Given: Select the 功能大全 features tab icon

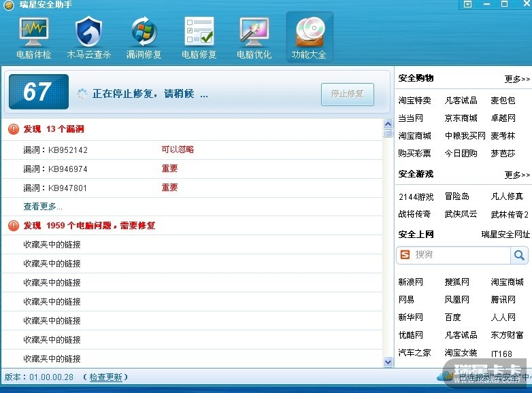Looking at the screenshot, I should [310, 37].
